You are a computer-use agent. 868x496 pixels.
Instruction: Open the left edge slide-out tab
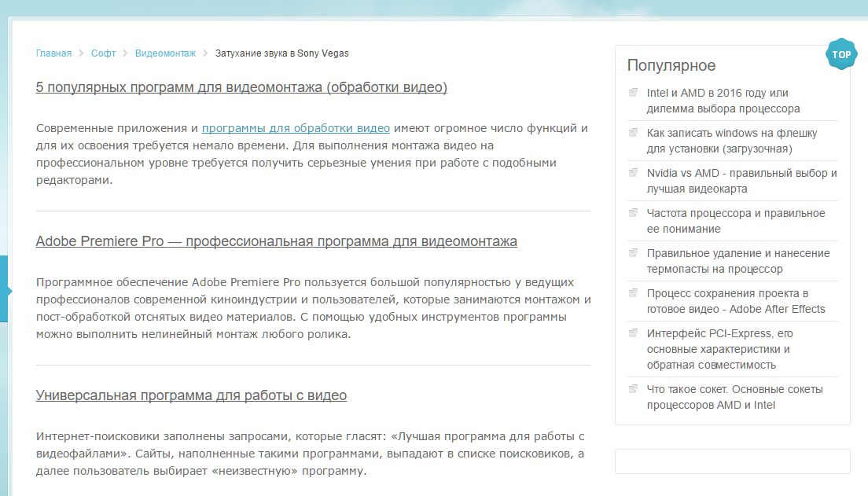(x=5, y=289)
